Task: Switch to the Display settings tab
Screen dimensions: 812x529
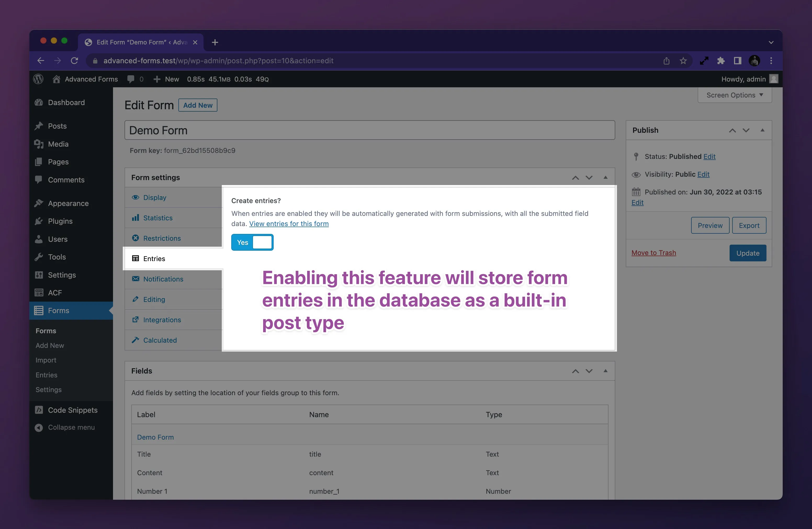Action: [174, 198]
